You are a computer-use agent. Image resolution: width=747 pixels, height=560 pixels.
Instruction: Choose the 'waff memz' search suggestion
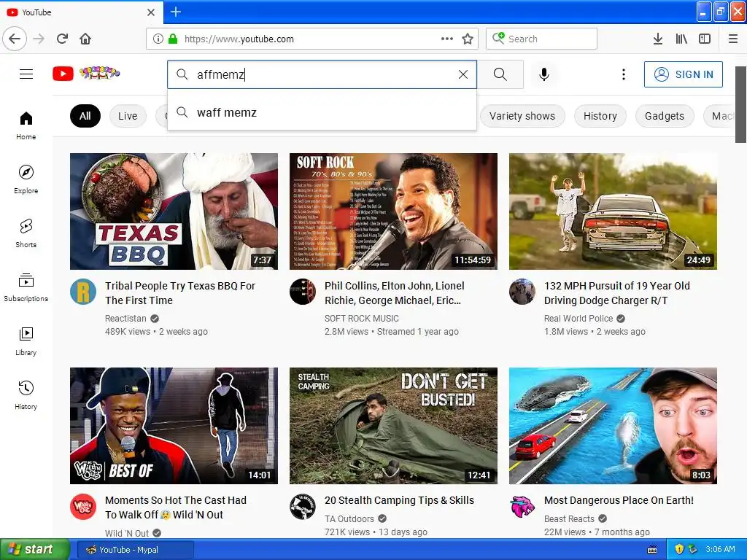coord(322,112)
